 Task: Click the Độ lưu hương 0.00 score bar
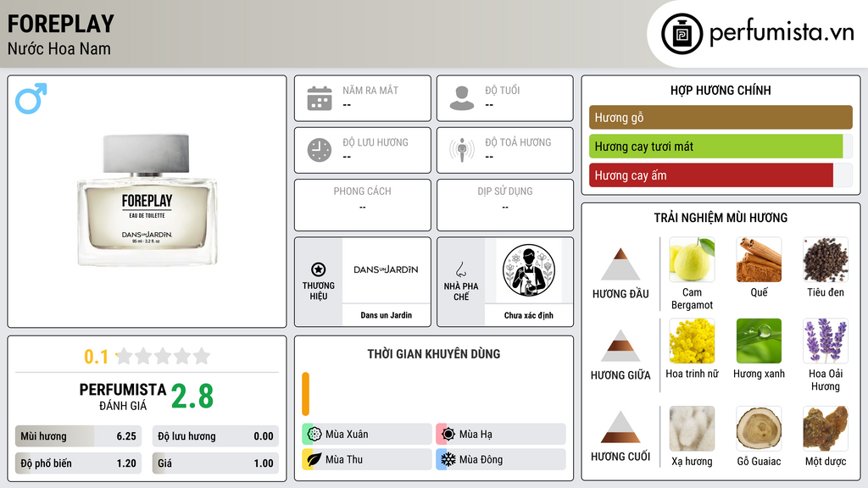tap(215, 436)
